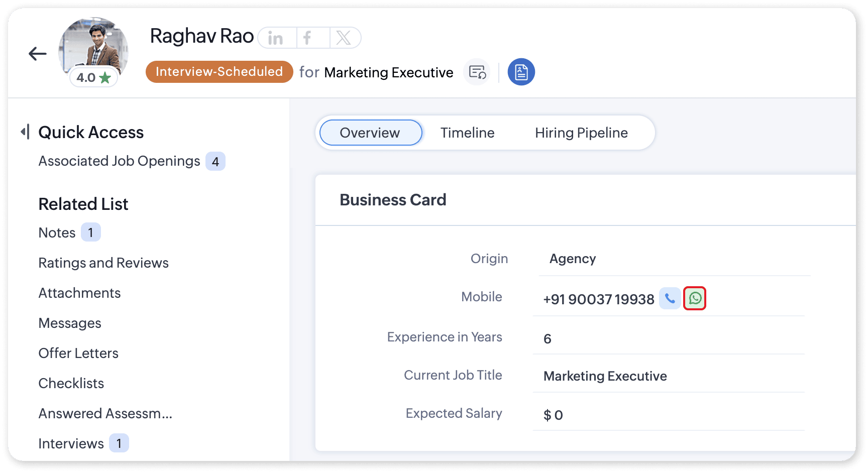The image size is (868, 473).
Task: Open the blue resume document icon
Action: click(x=521, y=72)
